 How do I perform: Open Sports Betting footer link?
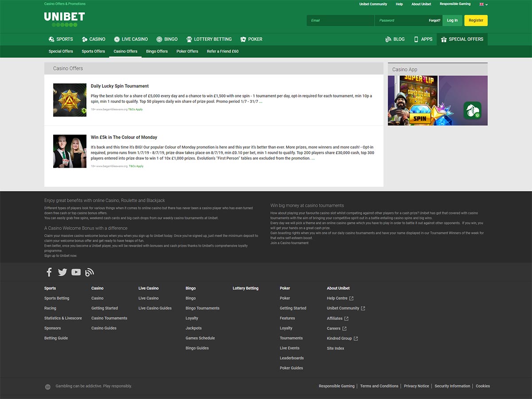click(x=57, y=298)
